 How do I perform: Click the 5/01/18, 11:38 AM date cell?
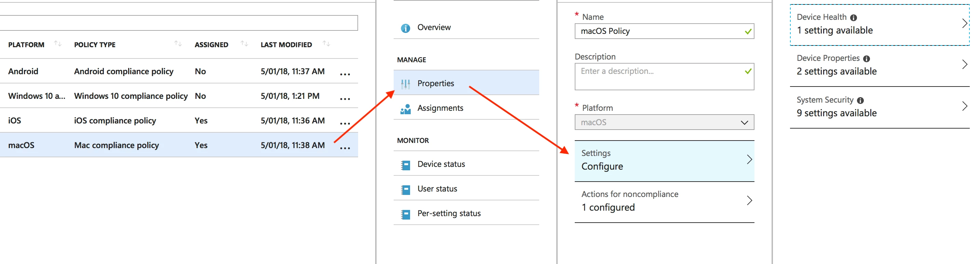292,145
